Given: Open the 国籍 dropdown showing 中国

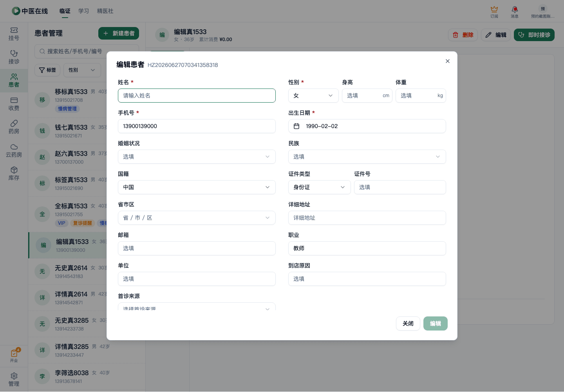Looking at the screenshot, I should point(197,187).
